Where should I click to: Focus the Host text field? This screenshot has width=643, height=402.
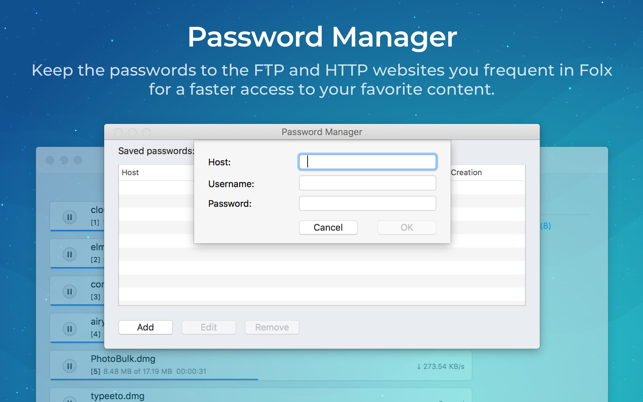click(367, 162)
